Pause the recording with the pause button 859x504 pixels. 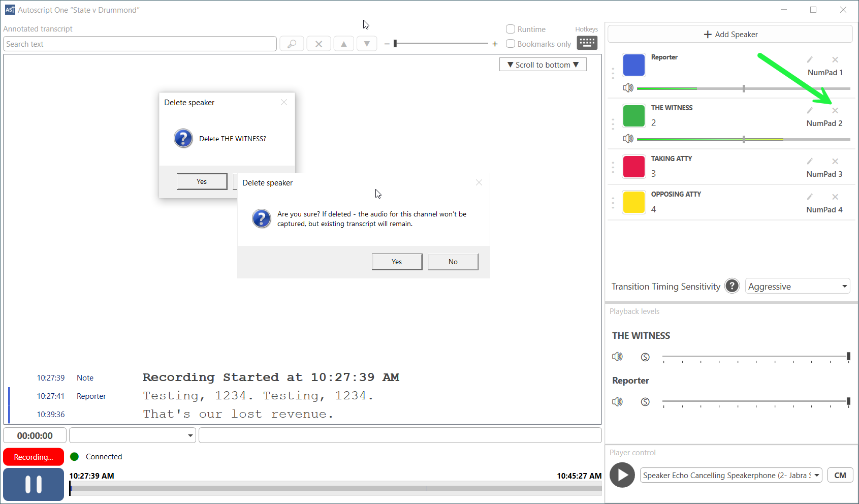pyautogui.click(x=34, y=484)
